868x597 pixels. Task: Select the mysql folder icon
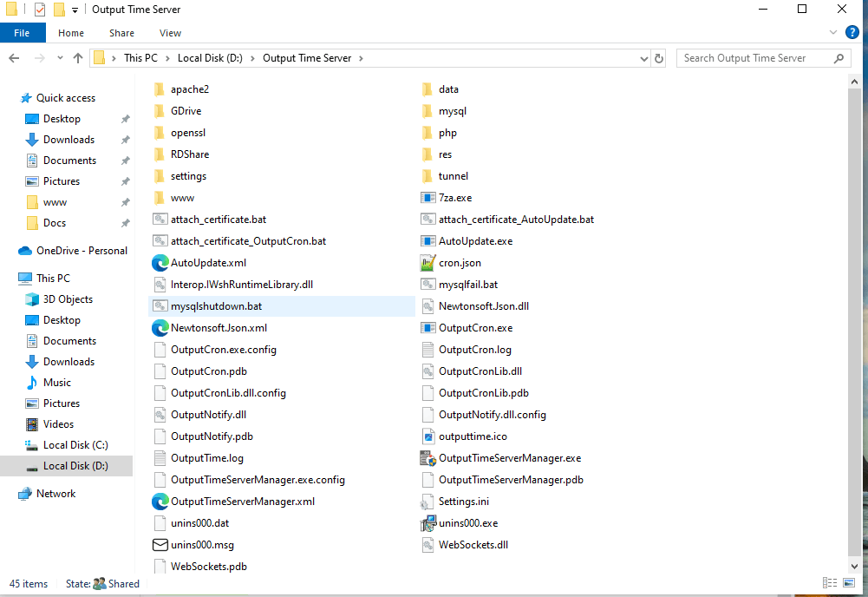coord(427,111)
